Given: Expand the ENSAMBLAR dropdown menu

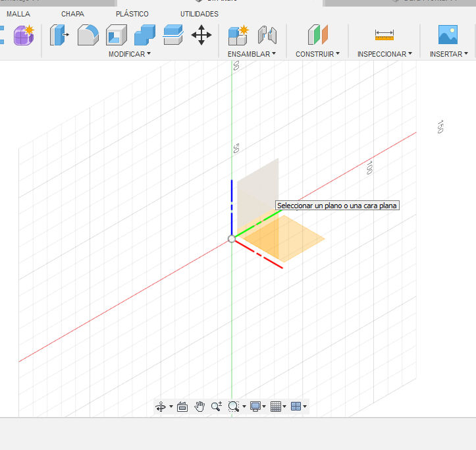Looking at the screenshot, I should (251, 54).
